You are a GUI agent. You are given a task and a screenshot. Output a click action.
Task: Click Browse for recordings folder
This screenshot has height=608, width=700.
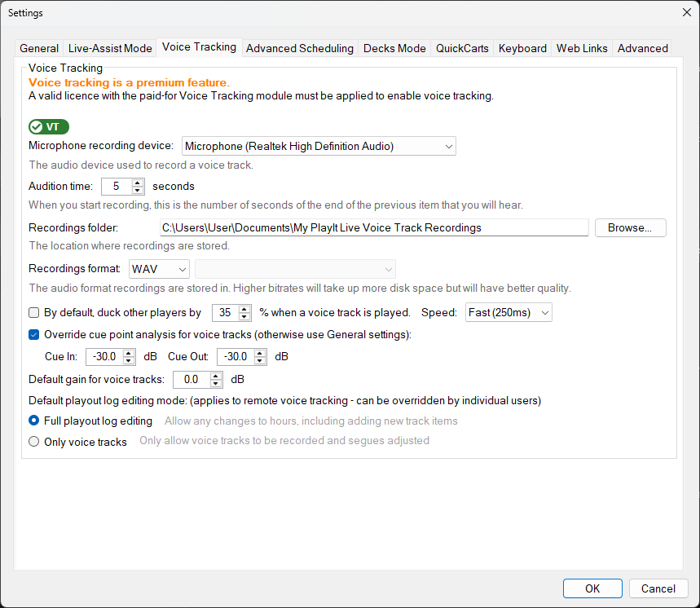tap(631, 227)
